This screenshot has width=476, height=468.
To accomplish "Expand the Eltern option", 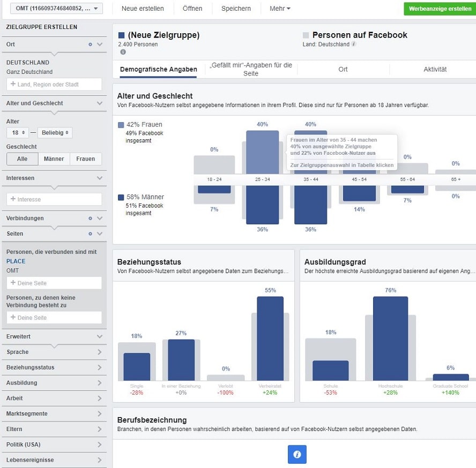I will point(54,429).
